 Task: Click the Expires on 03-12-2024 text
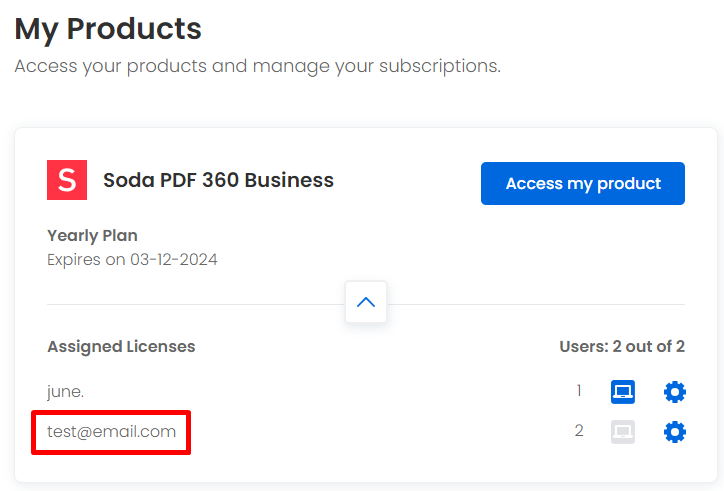[132, 260]
